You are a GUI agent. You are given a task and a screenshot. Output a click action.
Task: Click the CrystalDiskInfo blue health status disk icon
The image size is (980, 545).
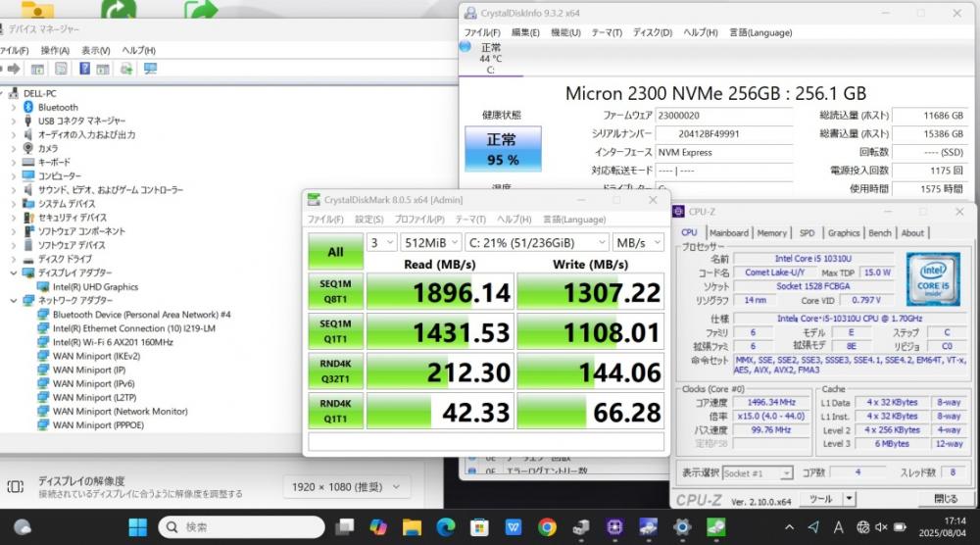465,47
